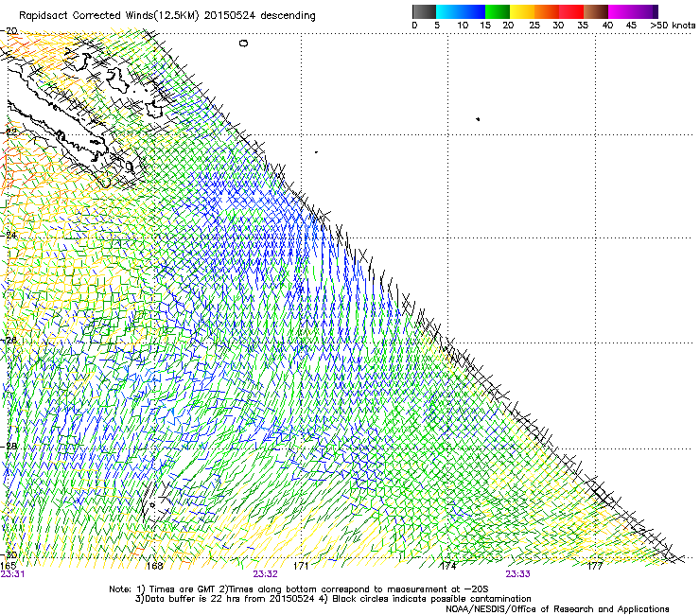
Task: Click the title 'Rapidscat Corrected Winds(12.5KM)'
Action: [x=109, y=16]
